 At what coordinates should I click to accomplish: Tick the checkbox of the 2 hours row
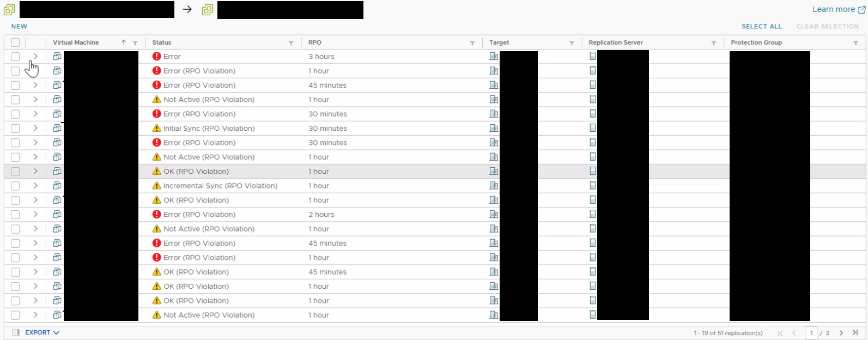15,215
